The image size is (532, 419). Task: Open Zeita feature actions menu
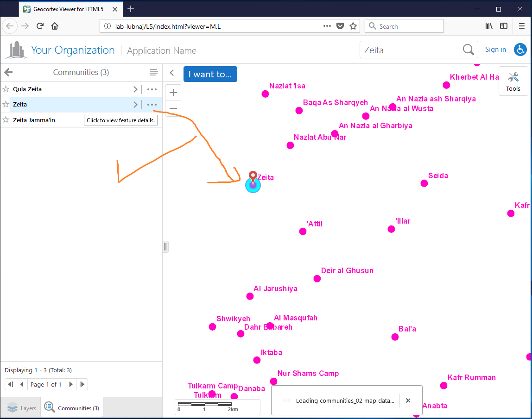(x=152, y=105)
